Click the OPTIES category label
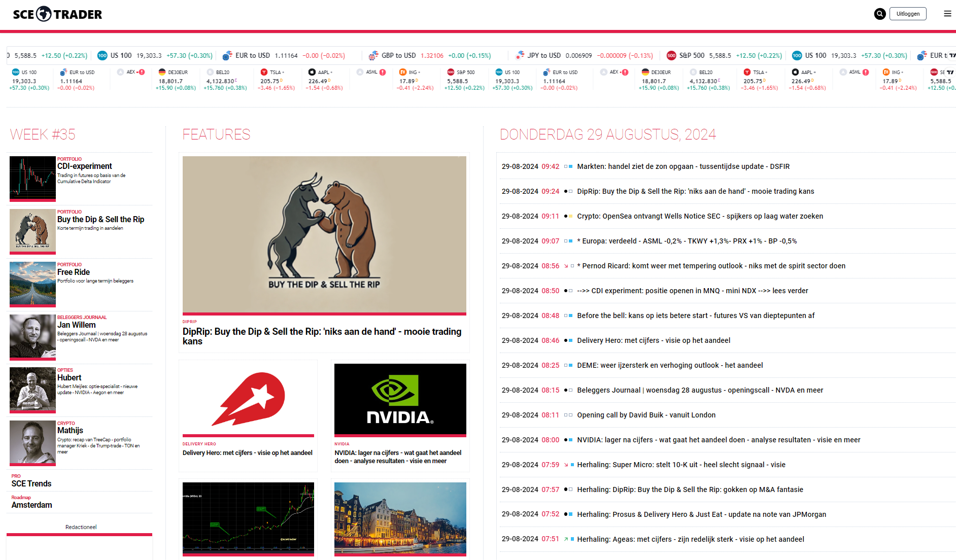 65,370
